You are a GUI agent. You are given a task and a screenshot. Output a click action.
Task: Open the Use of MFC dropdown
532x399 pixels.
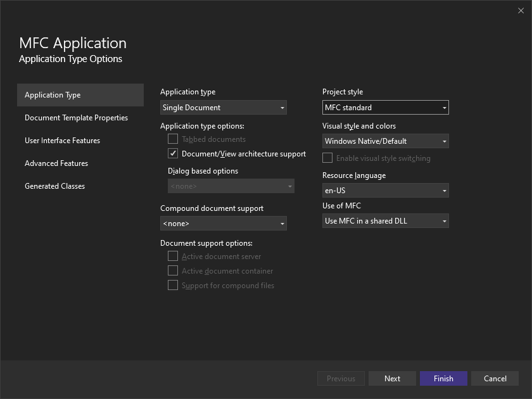click(385, 220)
